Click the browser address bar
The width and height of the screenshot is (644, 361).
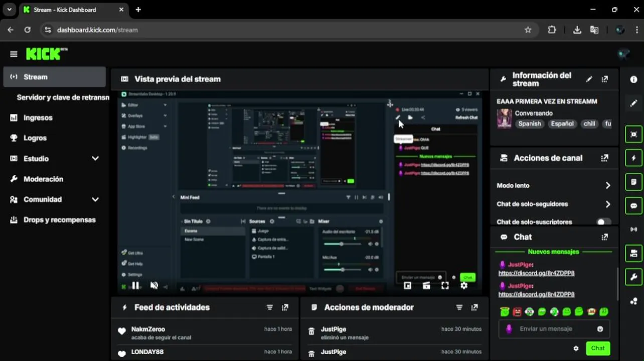tap(287, 30)
